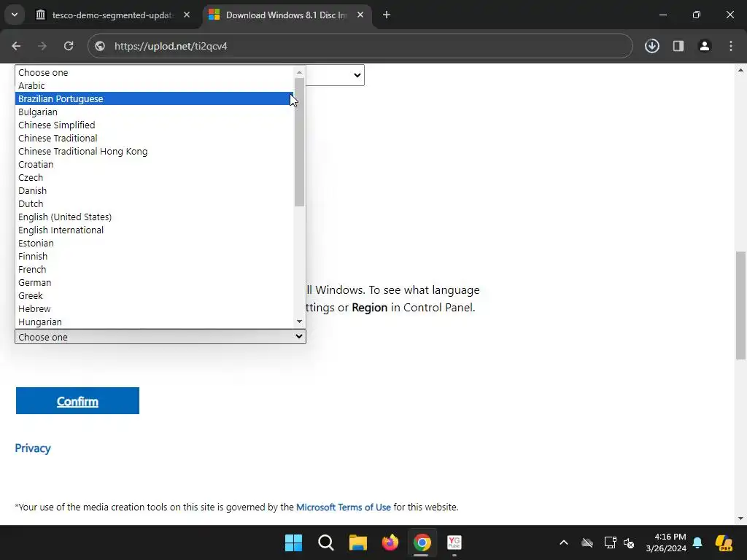Select the top Choose one list entry
Image resolution: width=747 pixels, height=560 pixels.
coord(155,72)
